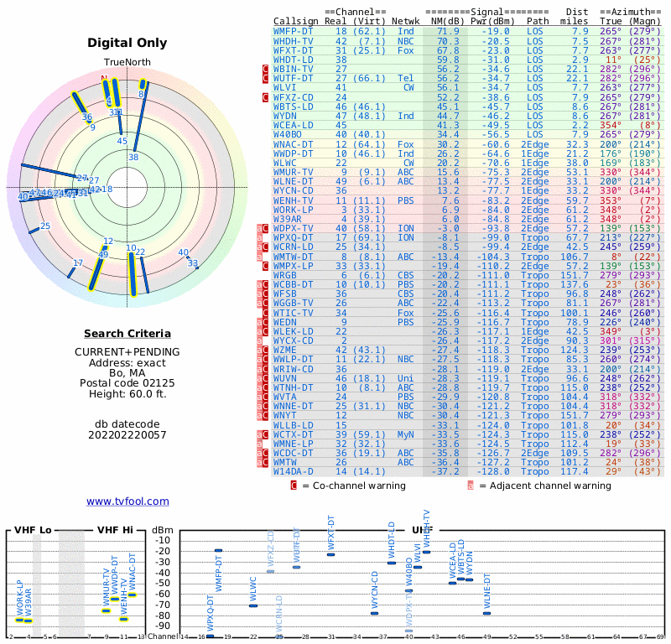Click the WORK-LP bar in the VHF Lo chart

(x=19, y=620)
